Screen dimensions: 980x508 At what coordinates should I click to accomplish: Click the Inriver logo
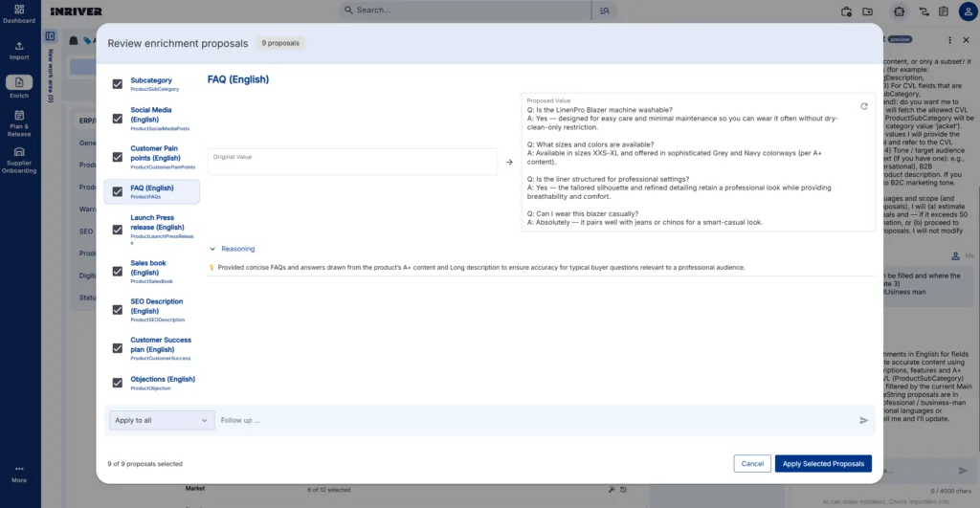tap(77, 11)
